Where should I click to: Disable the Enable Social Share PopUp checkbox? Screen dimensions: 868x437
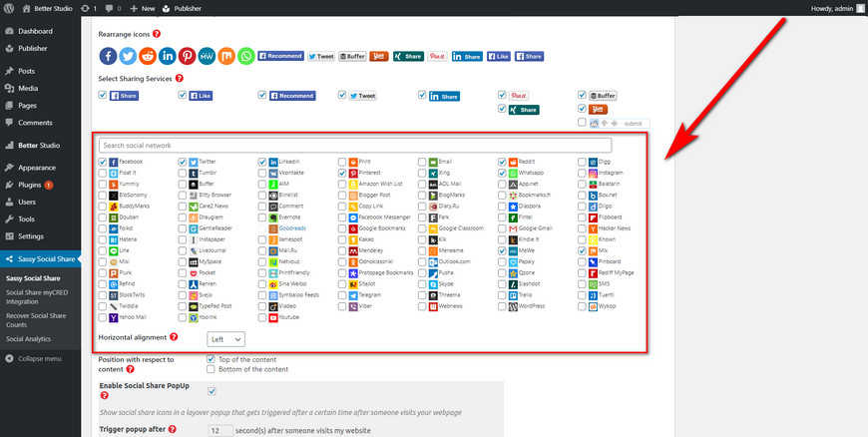(213, 391)
